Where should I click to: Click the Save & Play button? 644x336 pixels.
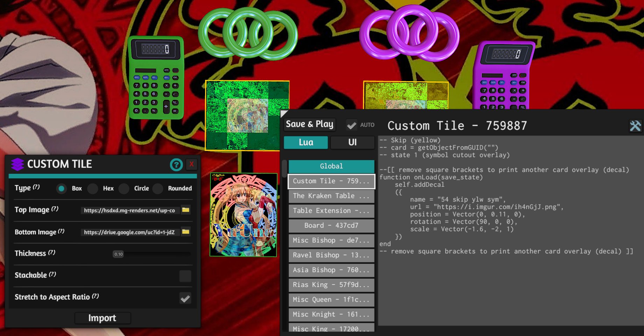[309, 124]
